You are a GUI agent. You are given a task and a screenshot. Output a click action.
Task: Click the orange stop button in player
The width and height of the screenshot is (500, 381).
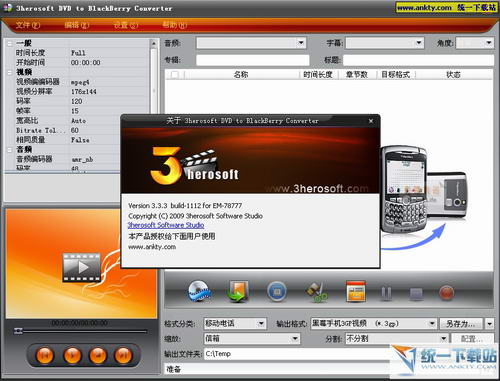[x=98, y=355]
